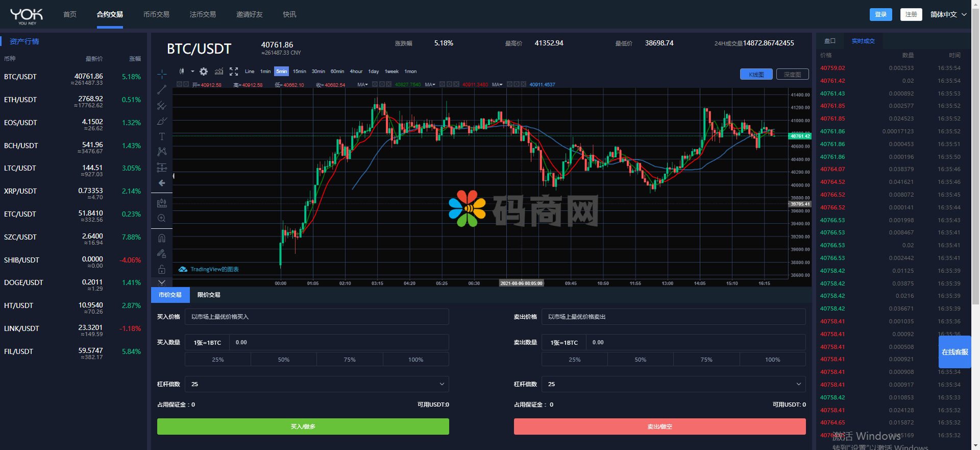Select the trend line drawing tool
The width and height of the screenshot is (980, 450).
point(162,90)
